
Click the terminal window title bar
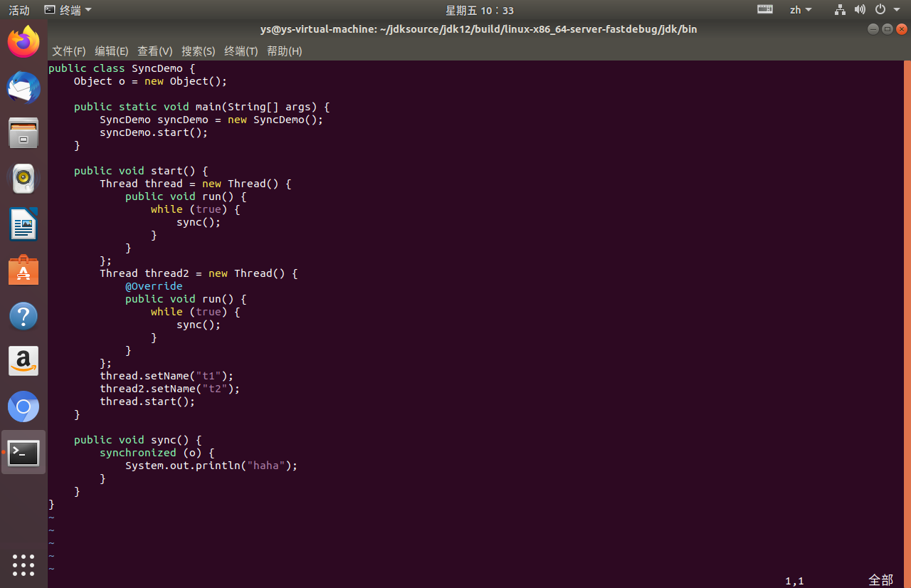tap(478, 29)
